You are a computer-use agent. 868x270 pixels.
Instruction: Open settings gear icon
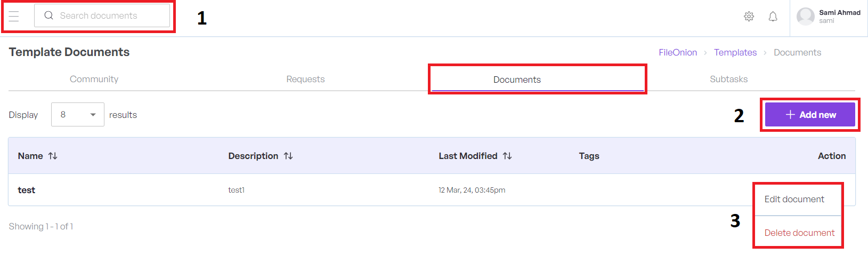click(x=749, y=17)
